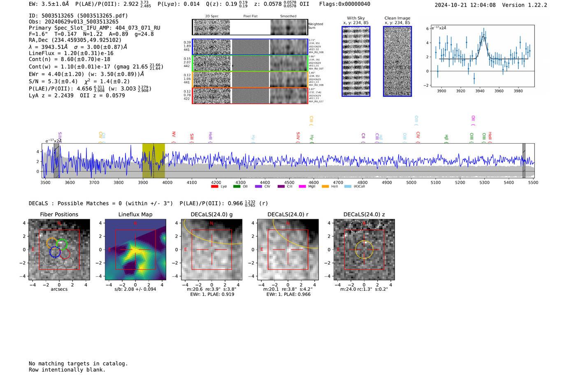This screenshot has width=576, height=392.
Task: Click the P(LAE)/P(OII): 4.656 line
Action: click(x=90, y=88)
